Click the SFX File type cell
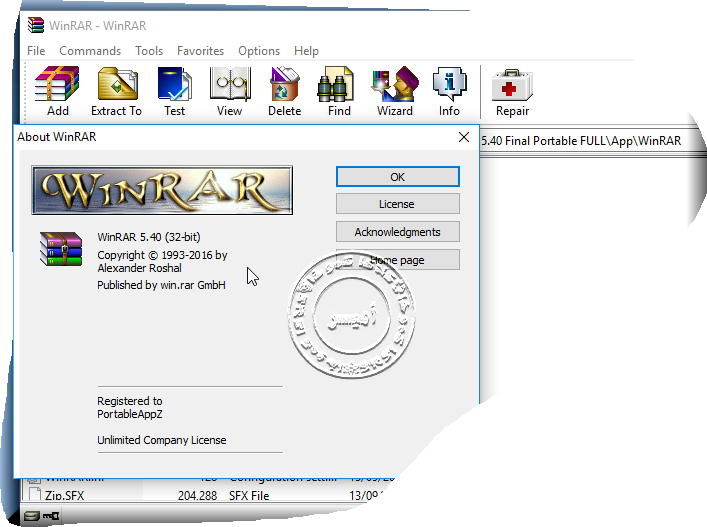 tap(249, 495)
